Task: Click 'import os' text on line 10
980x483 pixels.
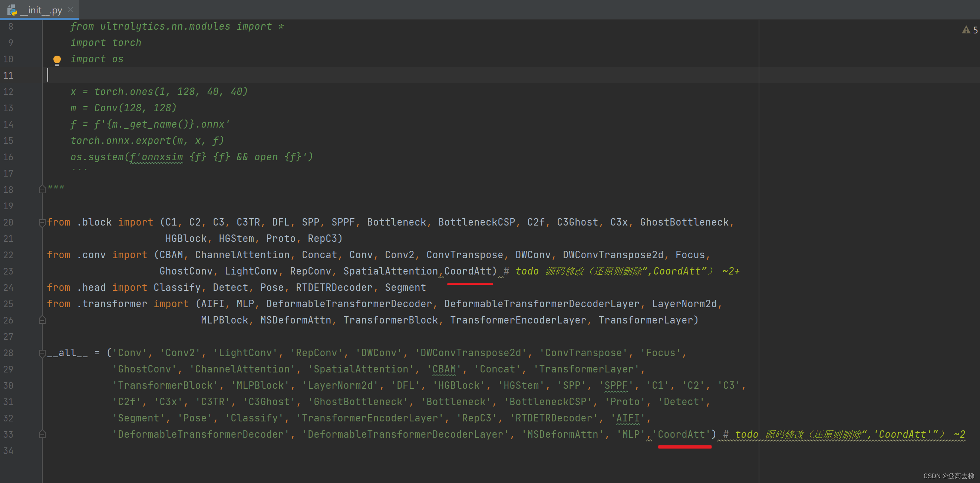Action: coord(97,59)
